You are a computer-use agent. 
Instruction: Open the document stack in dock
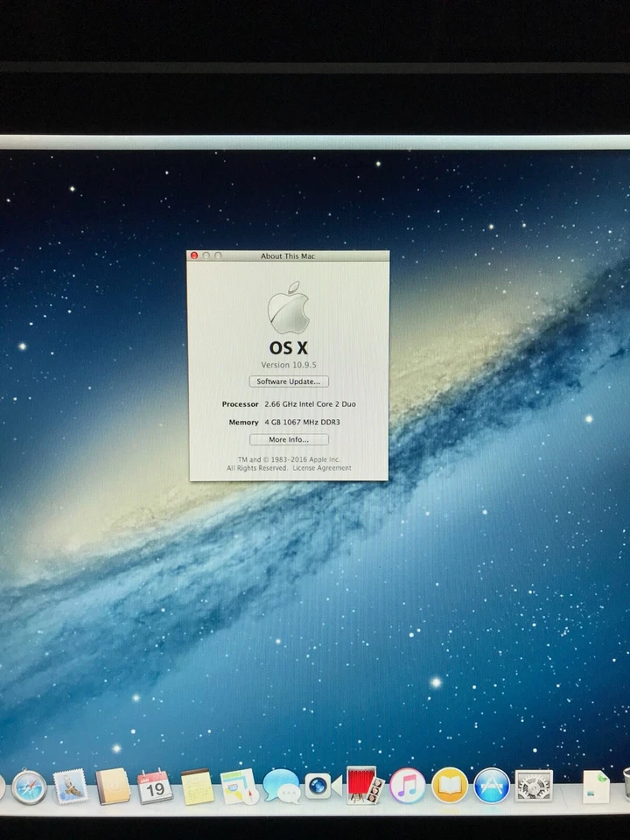(x=596, y=787)
